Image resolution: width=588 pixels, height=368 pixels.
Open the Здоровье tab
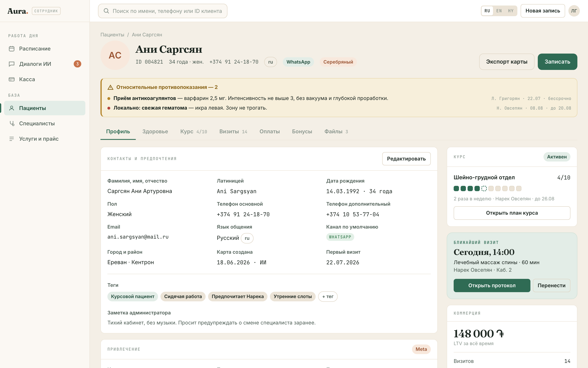[x=155, y=132]
